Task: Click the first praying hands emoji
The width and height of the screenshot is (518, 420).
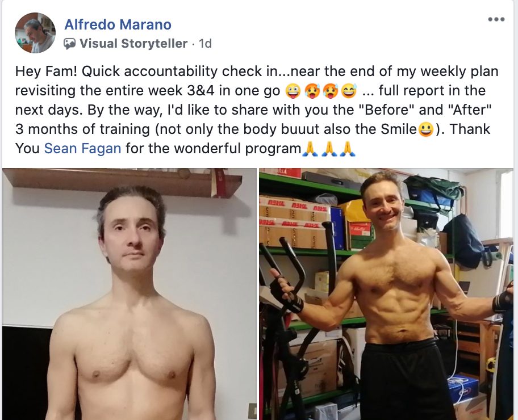Action: click(x=310, y=149)
